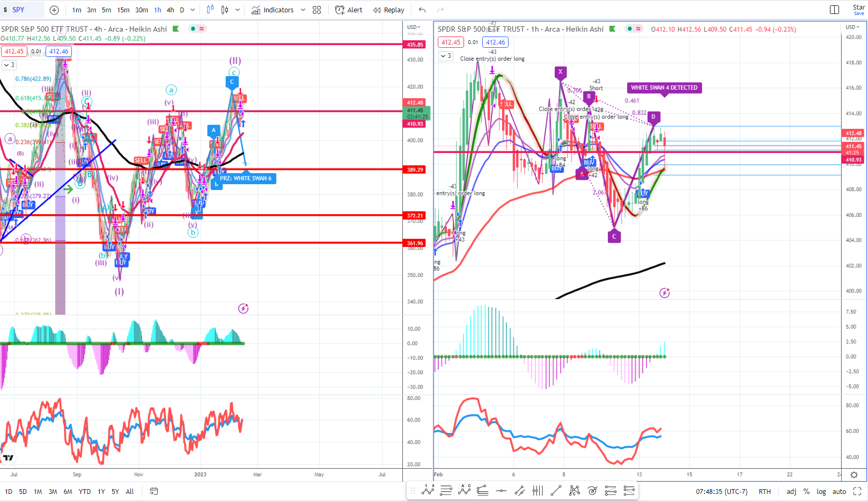Select the YTD date range
Viewport: 868px width, 502px height.
click(x=85, y=491)
